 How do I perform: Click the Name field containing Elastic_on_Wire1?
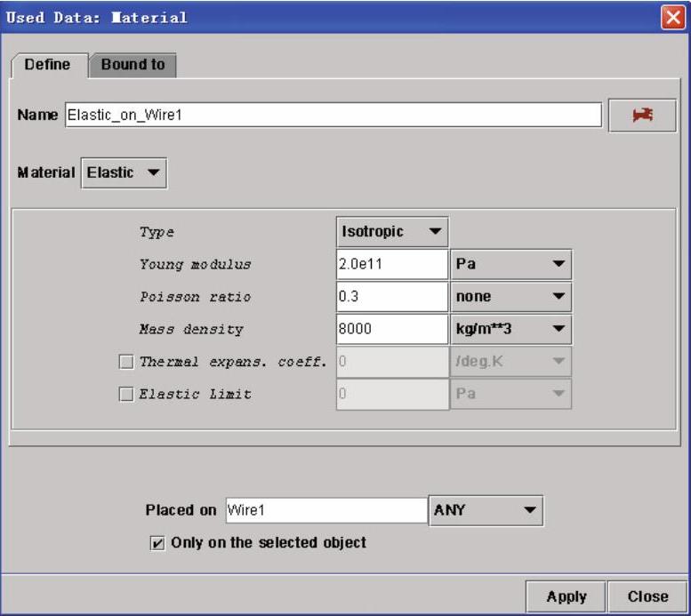click(333, 115)
